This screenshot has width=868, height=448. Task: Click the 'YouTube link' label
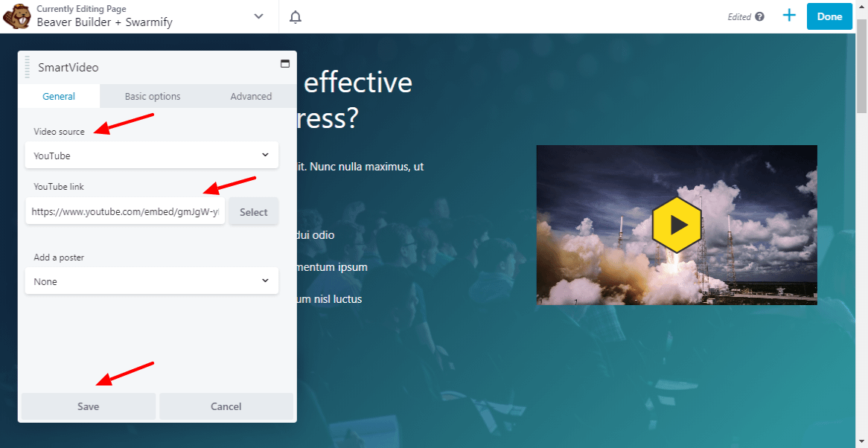point(59,187)
